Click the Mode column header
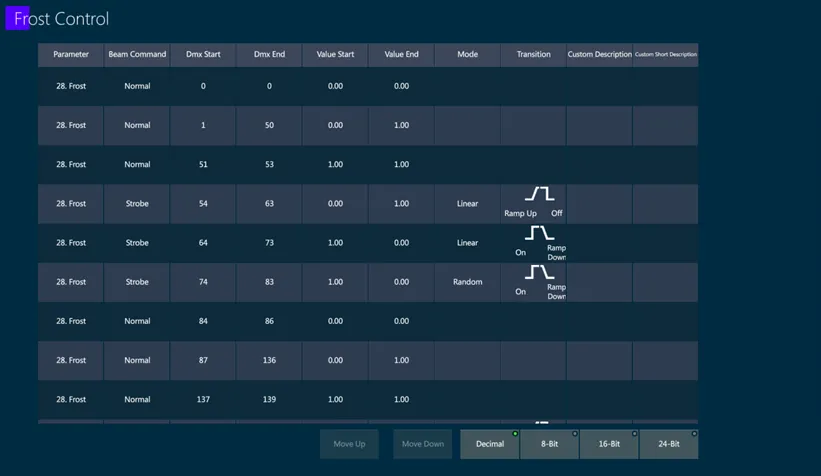The width and height of the screenshot is (821, 476). point(468,54)
